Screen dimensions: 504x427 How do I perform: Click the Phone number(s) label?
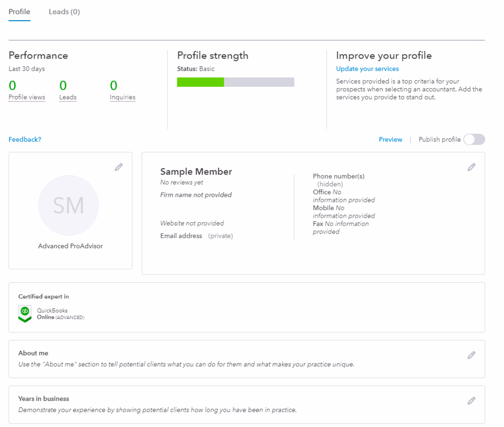click(339, 176)
